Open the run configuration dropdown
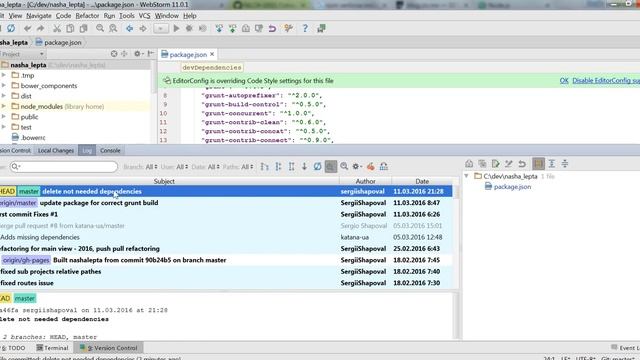The height and width of the screenshot is (360, 640). (x=161, y=29)
